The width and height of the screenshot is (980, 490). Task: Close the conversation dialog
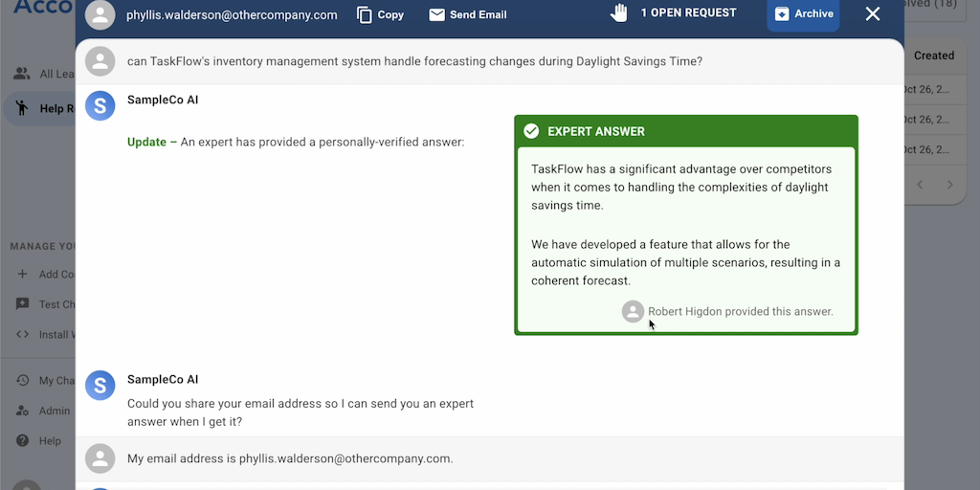[872, 14]
